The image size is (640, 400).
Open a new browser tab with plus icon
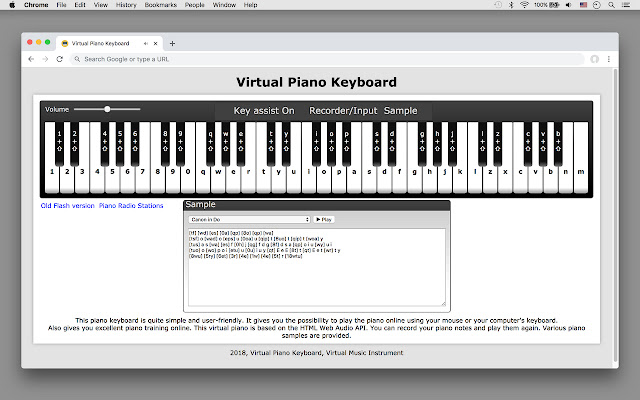[x=172, y=43]
